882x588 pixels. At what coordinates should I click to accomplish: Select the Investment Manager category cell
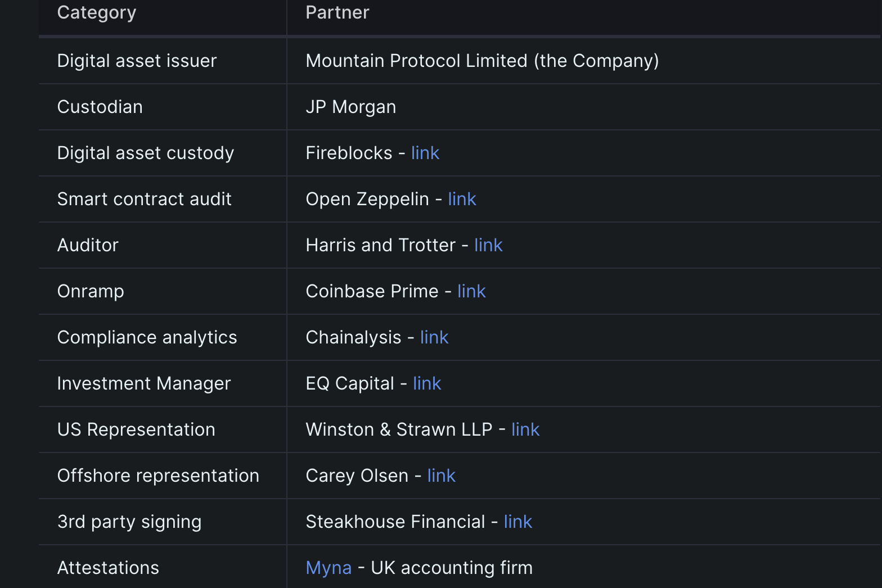(144, 383)
